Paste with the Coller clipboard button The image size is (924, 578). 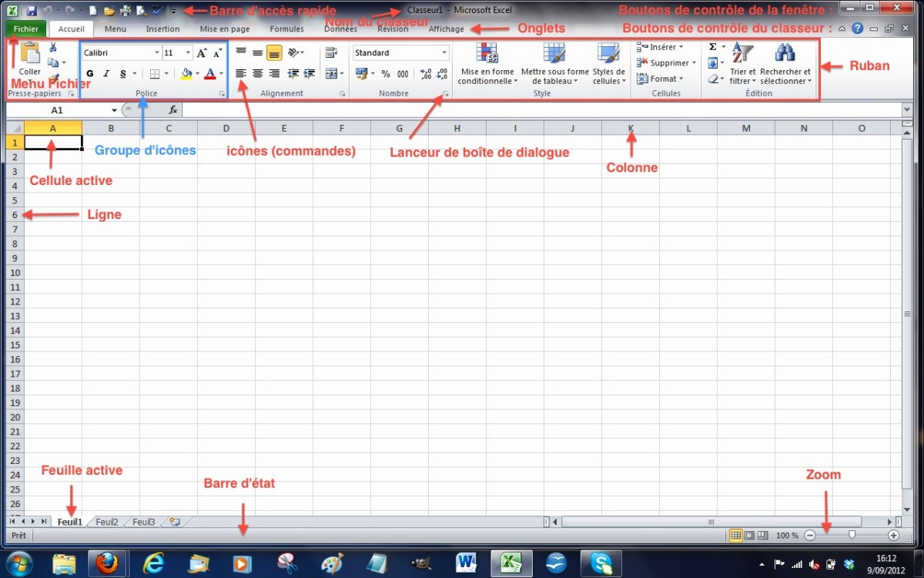pos(30,59)
